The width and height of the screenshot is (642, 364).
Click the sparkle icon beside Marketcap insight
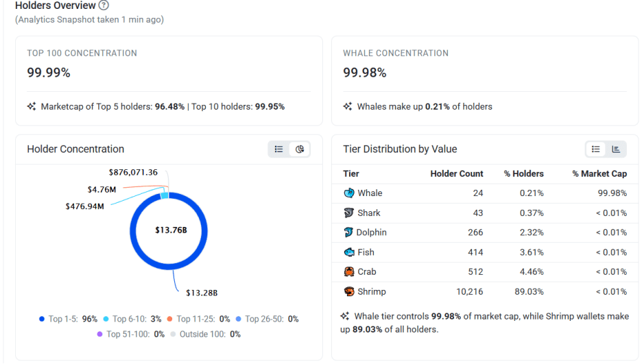[32, 107]
